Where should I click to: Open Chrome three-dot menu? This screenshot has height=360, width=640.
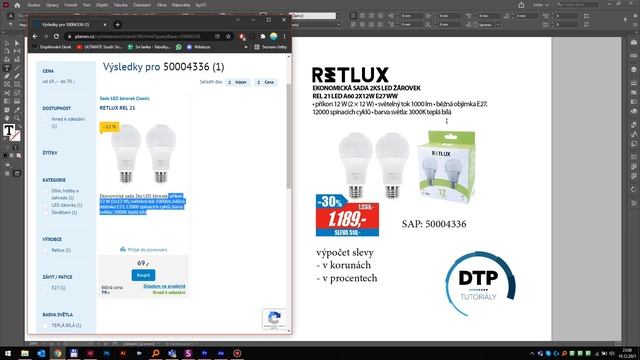pyautogui.click(x=284, y=36)
